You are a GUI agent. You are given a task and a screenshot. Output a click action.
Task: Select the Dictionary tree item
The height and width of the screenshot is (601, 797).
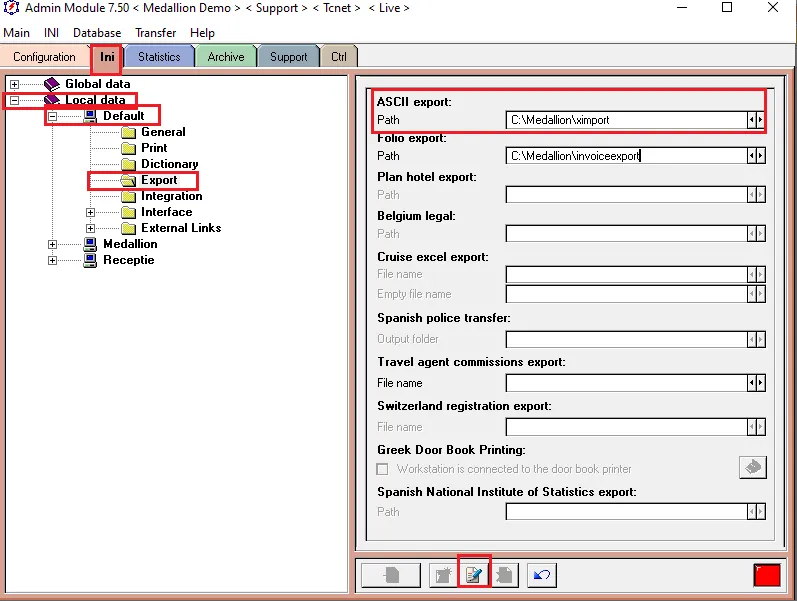tap(170, 164)
